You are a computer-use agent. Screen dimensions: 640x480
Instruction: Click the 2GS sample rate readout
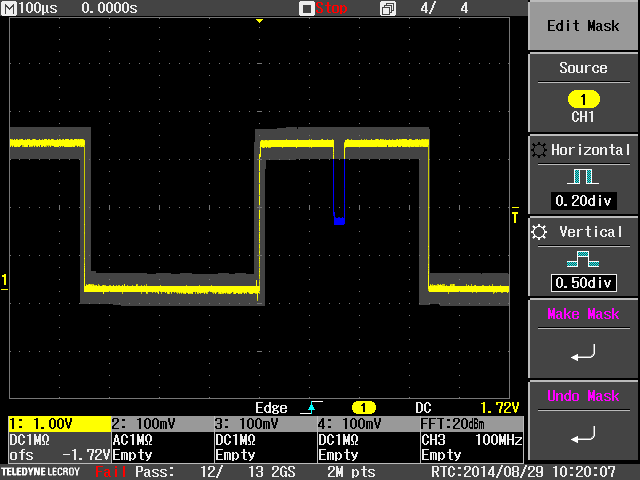click(281, 472)
